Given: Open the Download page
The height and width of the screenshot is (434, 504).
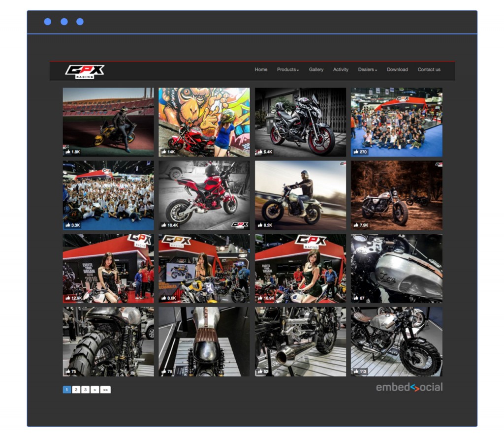Looking at the screenshot, I should click(x=397, y=70).
